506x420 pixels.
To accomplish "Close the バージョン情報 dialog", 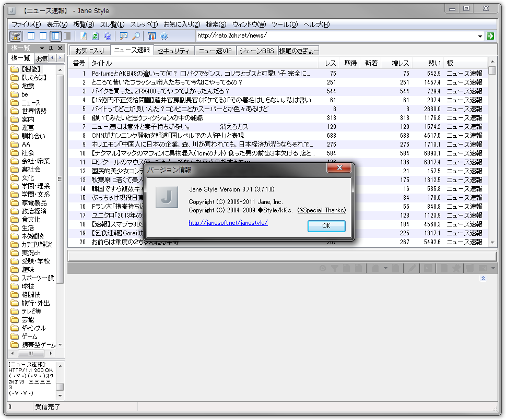I will pos(339,167).
